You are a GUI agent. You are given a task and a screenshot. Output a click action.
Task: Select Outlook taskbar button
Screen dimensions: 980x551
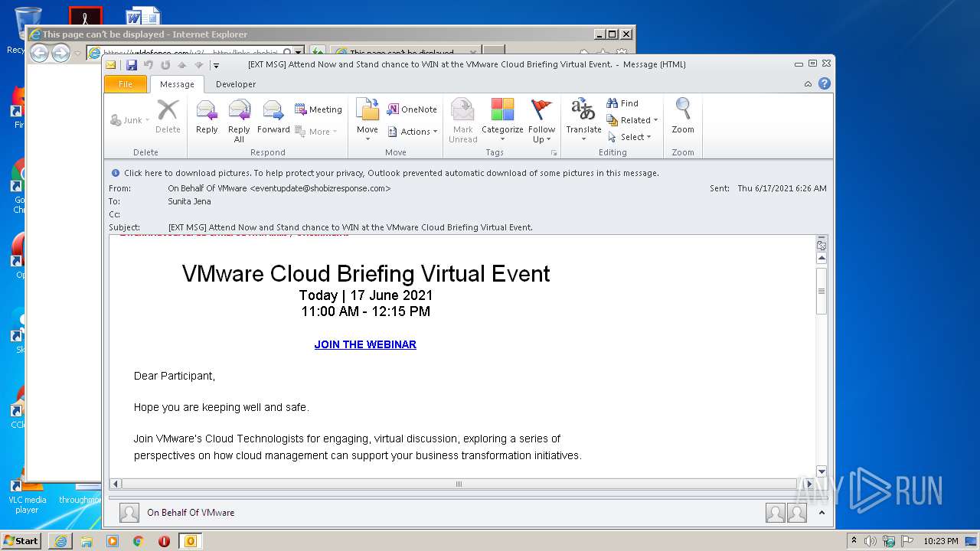191,541
